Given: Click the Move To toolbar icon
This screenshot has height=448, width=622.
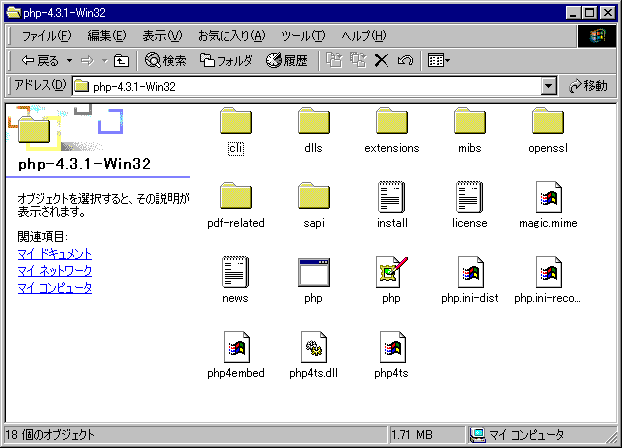Looking at the screenshot, I should click(334, 60).
